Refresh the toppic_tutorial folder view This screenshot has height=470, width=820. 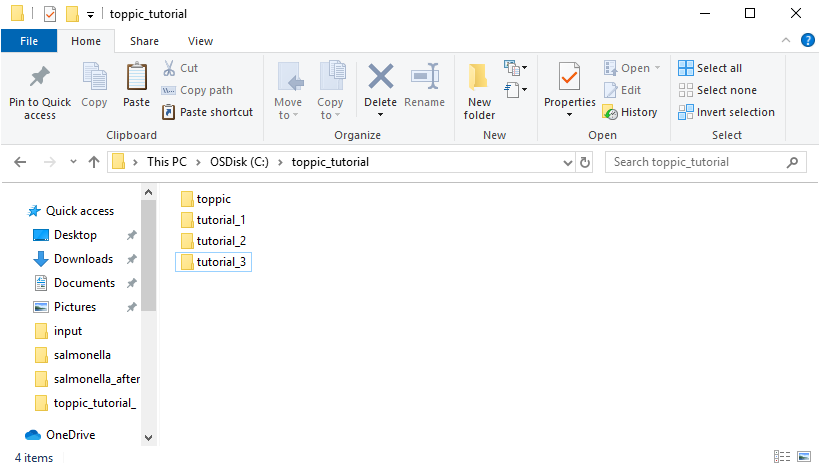point(585,162)
